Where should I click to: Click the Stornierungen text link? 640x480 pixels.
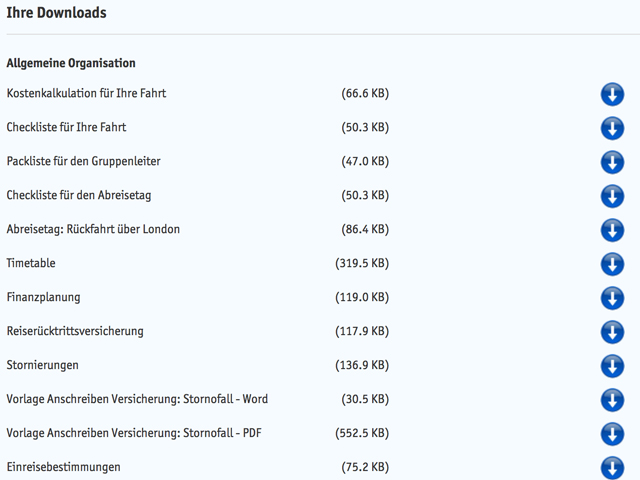pos(42,365)
